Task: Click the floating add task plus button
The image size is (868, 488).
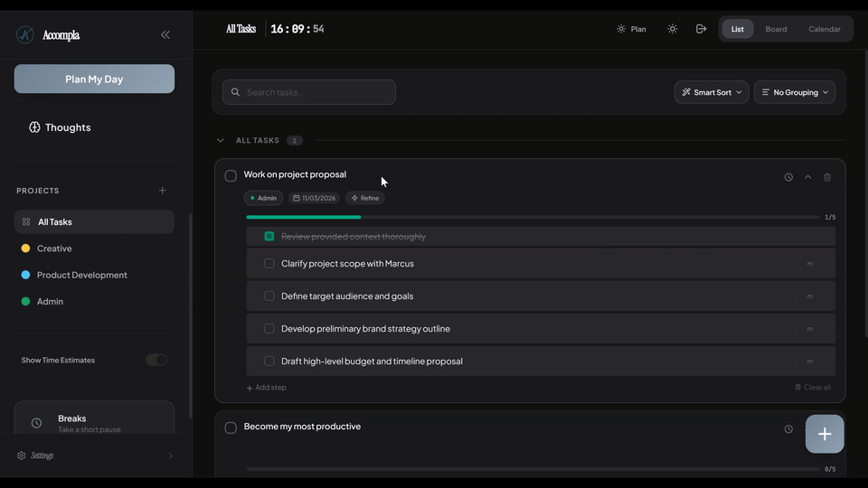Action: [x=824, y=434]
